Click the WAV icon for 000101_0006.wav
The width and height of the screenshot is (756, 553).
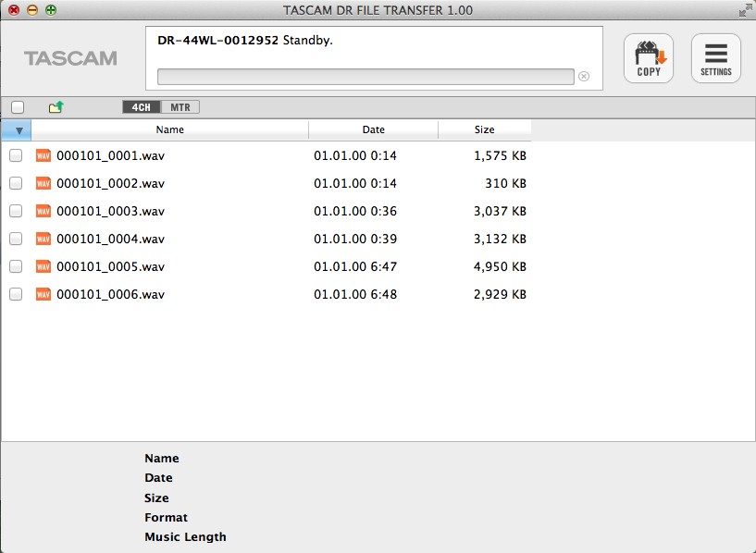43,294
